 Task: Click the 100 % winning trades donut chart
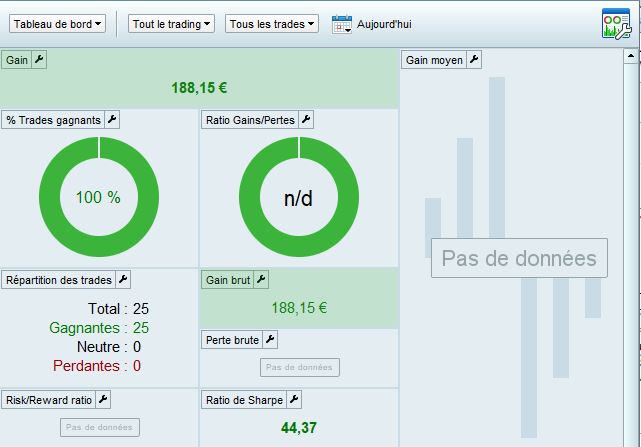pos(99,197)
